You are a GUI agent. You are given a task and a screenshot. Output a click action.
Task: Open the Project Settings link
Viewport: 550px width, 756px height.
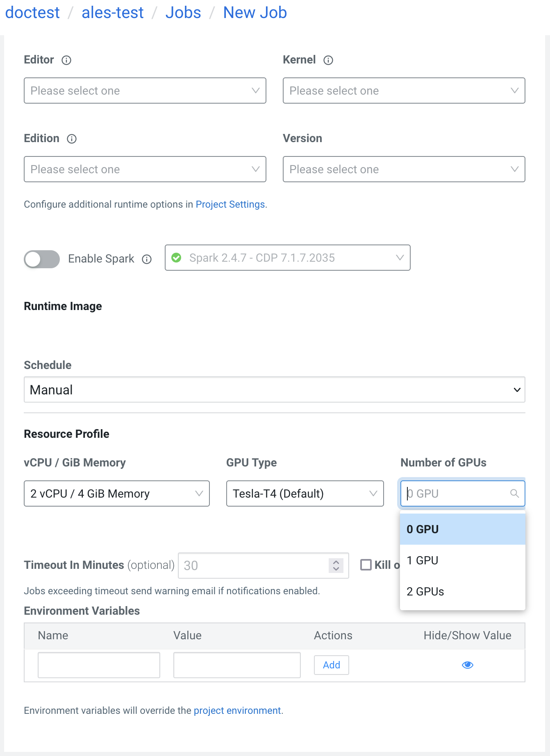coord(230,204)
